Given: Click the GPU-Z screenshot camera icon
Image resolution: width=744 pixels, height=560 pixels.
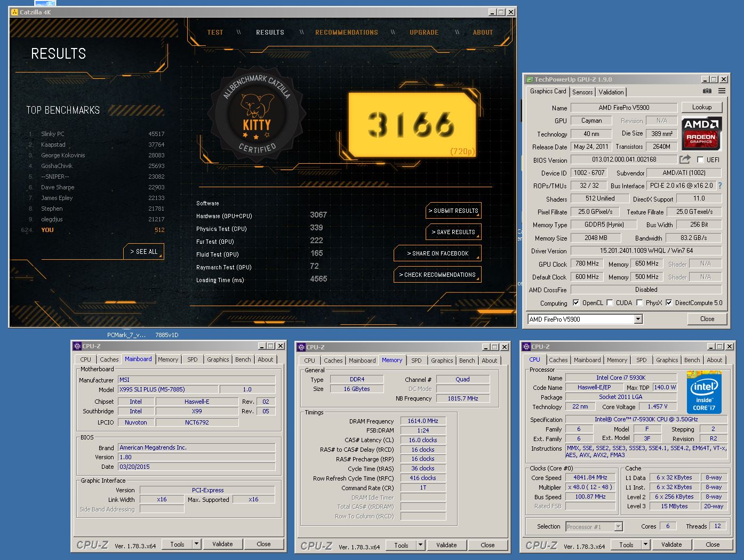Looking at the screenshot, I should coord(707,91).
